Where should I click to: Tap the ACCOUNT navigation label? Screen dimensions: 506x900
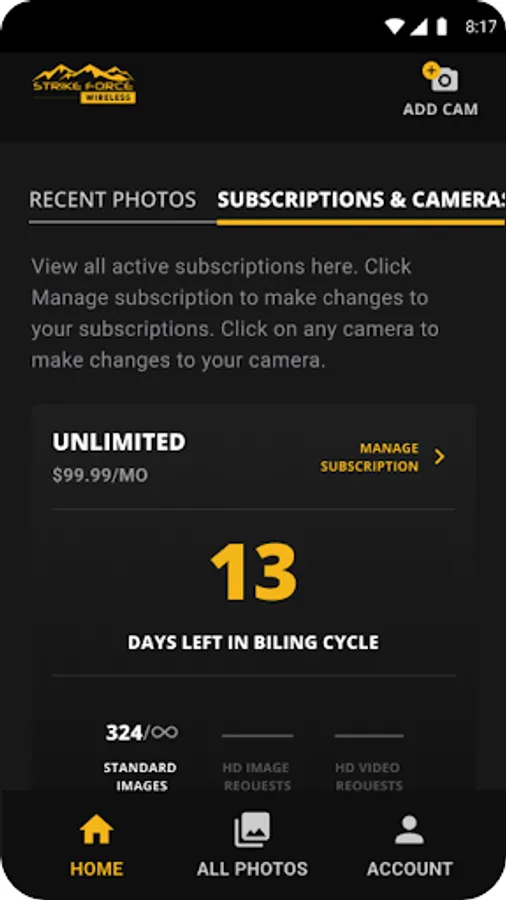(x=410, y=868)
